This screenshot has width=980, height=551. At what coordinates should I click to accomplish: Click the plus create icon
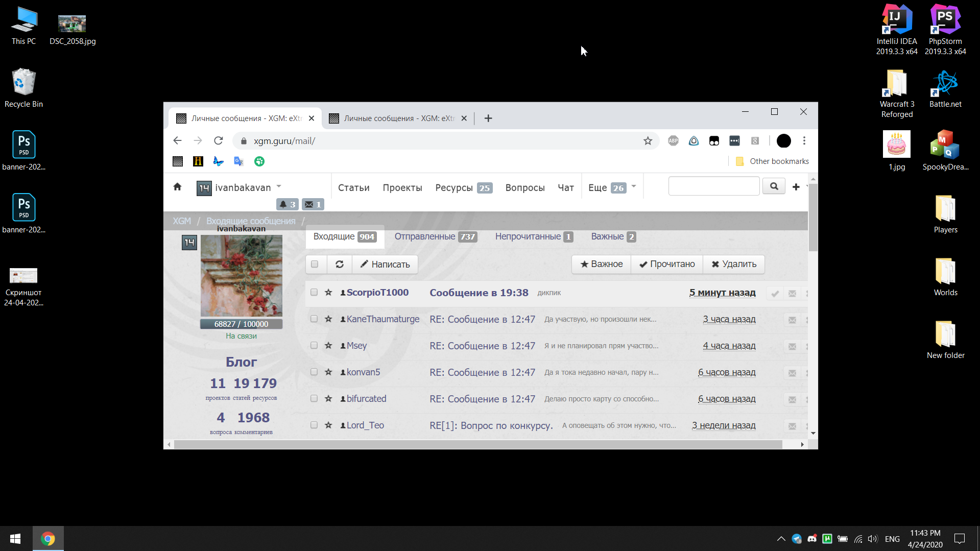[x=796, y=187]
